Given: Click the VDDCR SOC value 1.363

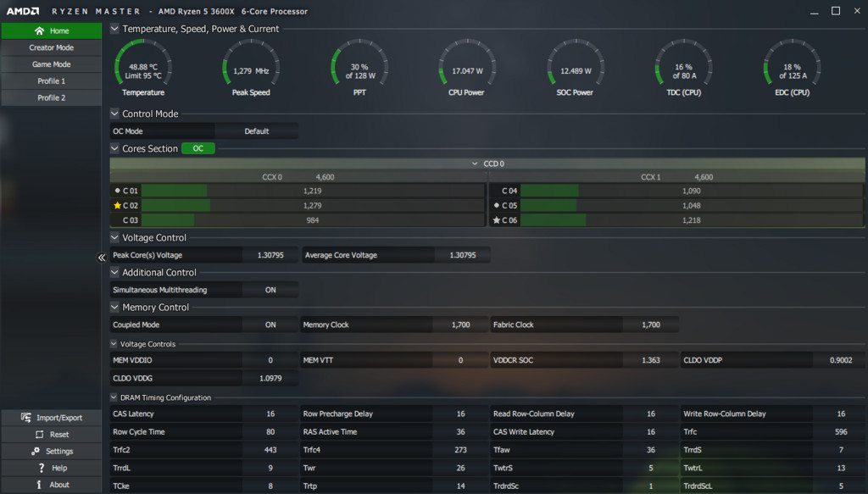Looking at the screenshot, I should click(x=651, y=360).
